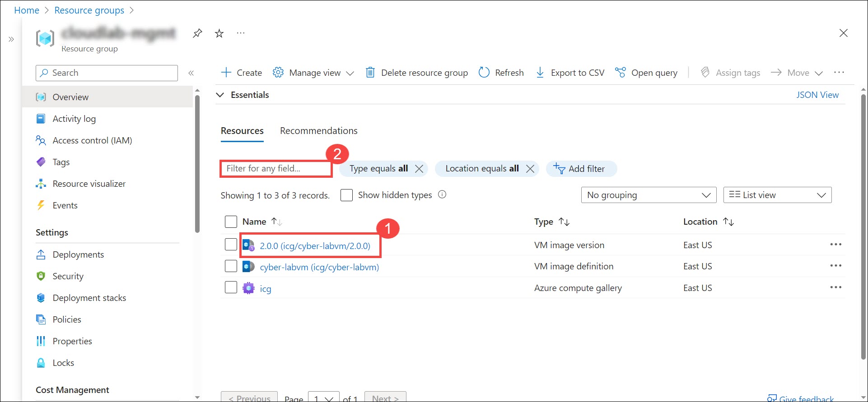
Task: Open context menu for cyber-labvm row
Action: pos(835,266)
